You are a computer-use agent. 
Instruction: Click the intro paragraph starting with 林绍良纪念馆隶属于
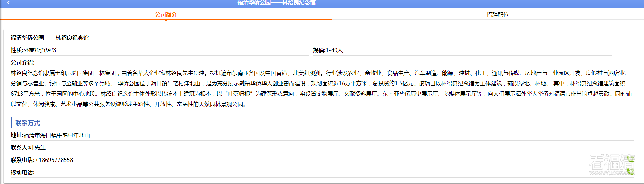pos(321,88)
